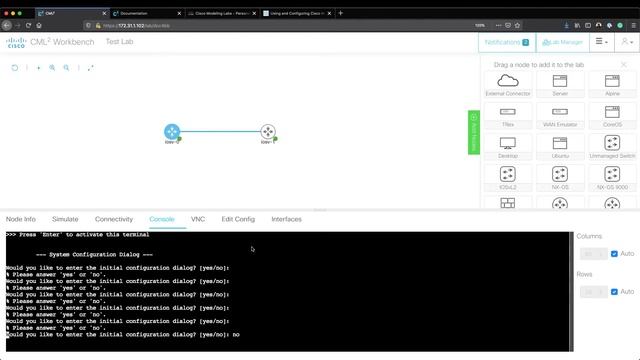Open a new browser tab with plus
Image resolution: width=640 pixels, height=360 pixels.
[341, 13]
